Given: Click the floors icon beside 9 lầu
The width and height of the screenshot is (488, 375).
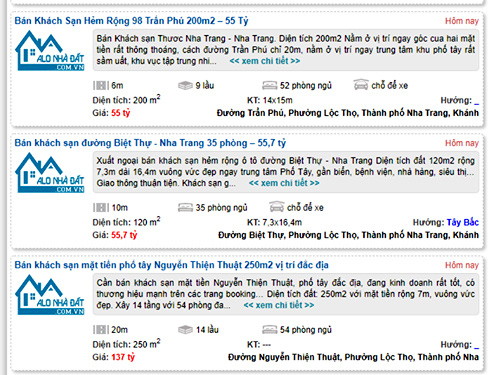Looking at the screenshot, I should [x=185, y=86].
